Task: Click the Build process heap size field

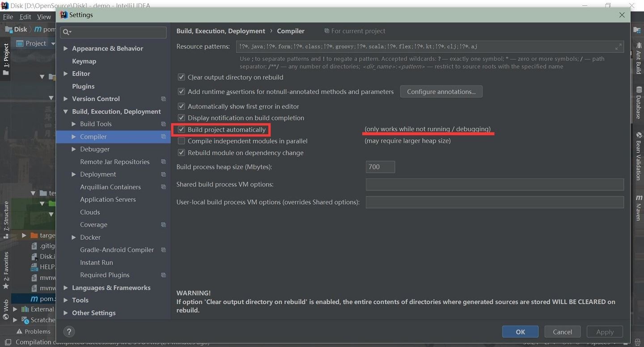Action: (x=380, y=167)
